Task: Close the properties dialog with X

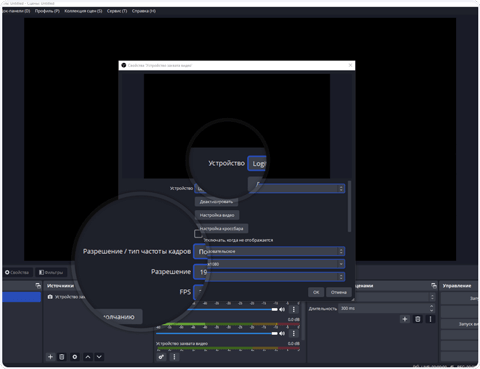Action: (350, 65)
